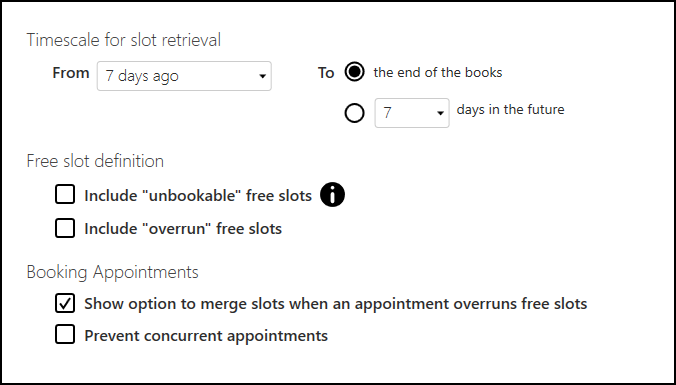Click the Include "overrun" free slots label
Image resolution: width=676 pixels, height=385 pixels.
click(x=183, y=228)
